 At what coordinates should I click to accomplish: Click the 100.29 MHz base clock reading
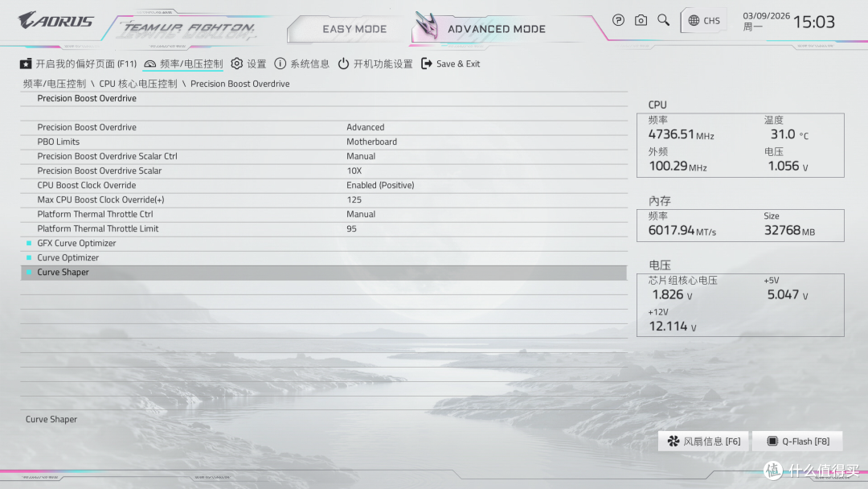pyautogui.click(x=678, y=166)
